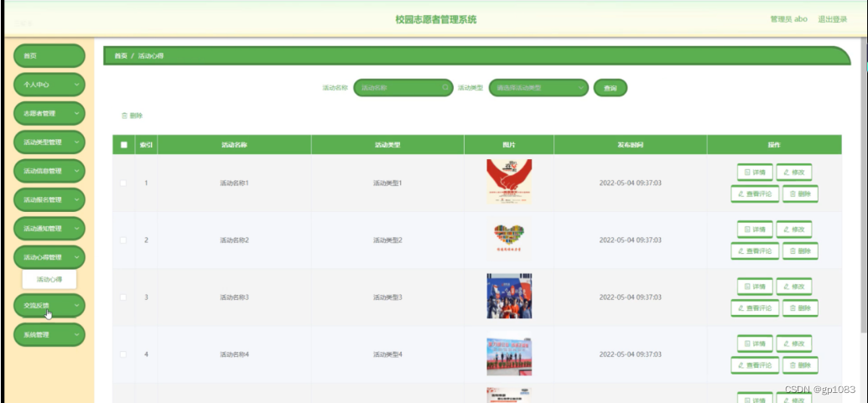Screen dimensions: 868x403
Task: Click 查看评论 button for 活动名称3
Action: click(x=755, y=308)
